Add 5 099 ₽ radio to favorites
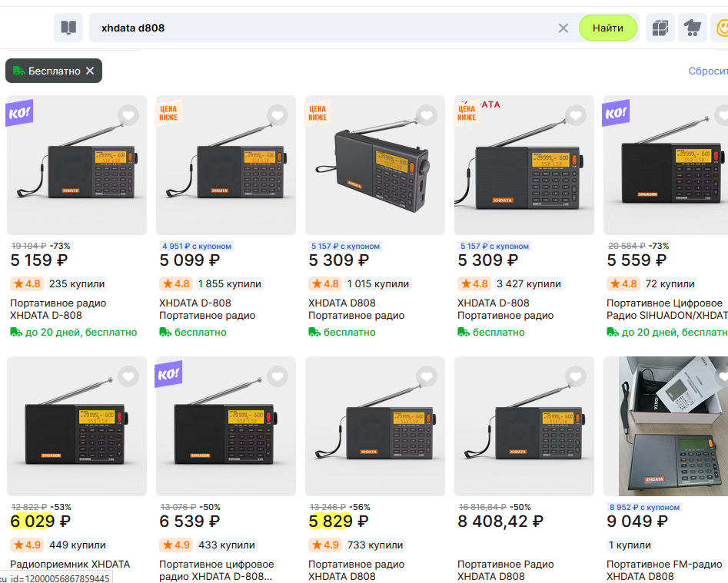The height and width of the screenshot is (583, 728). (278, 115)
